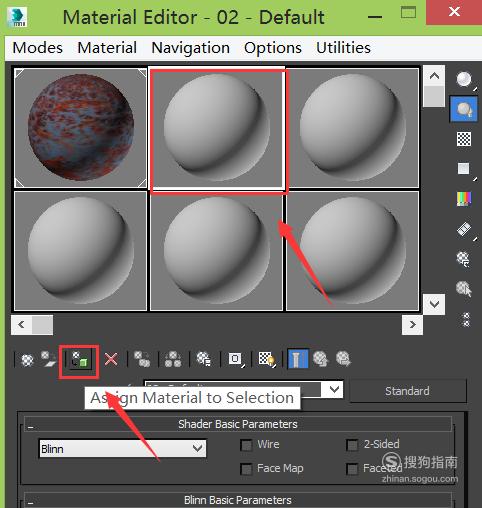Click the Go to Parent icon
This screenshot has height=508, width=482.
pos(321,359)
